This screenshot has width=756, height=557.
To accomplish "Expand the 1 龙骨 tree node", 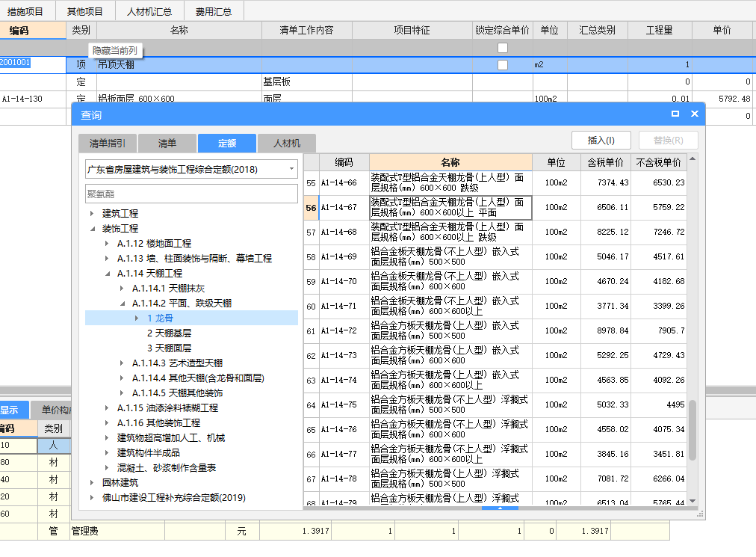I will click(137, 318).
